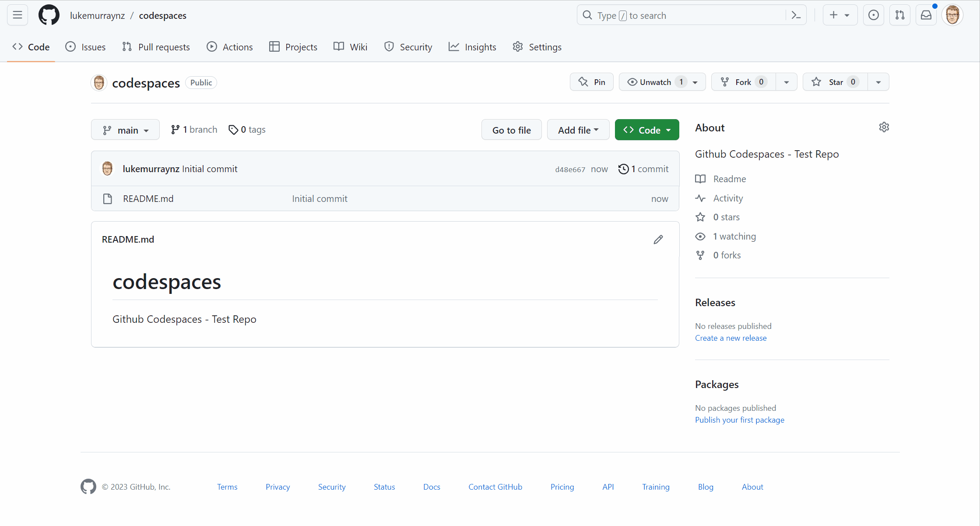Open the hamburger navigation menu
The height and width of the screenshot is (526, 980).
[18, 15]
